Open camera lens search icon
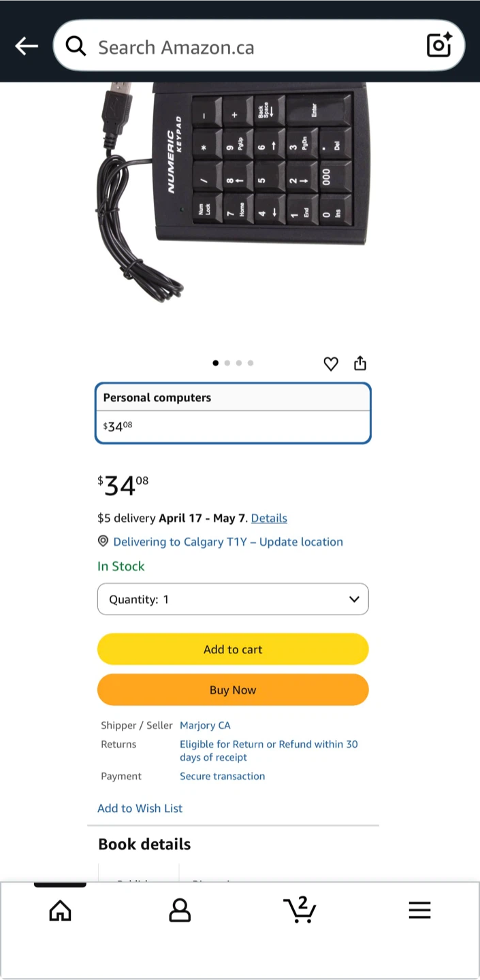The width and height of the screenshot is (480, 980). 439,45
